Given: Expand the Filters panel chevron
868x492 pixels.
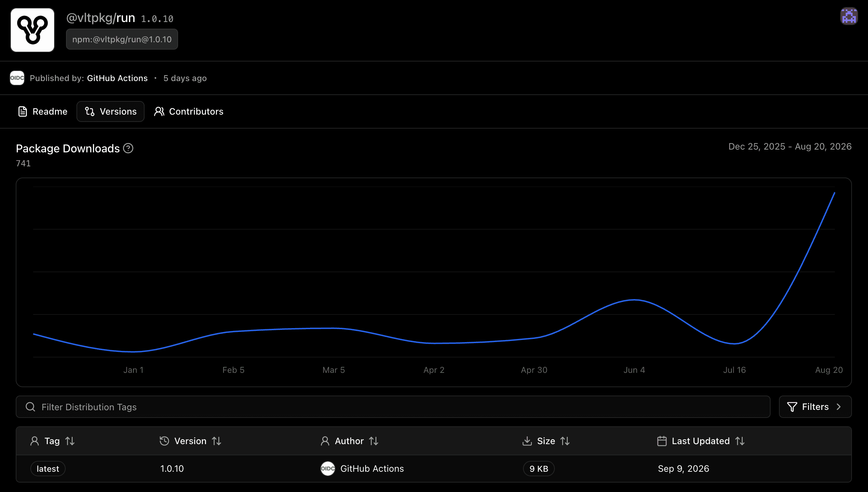Looking at the screenshot, I should point(839,407).
